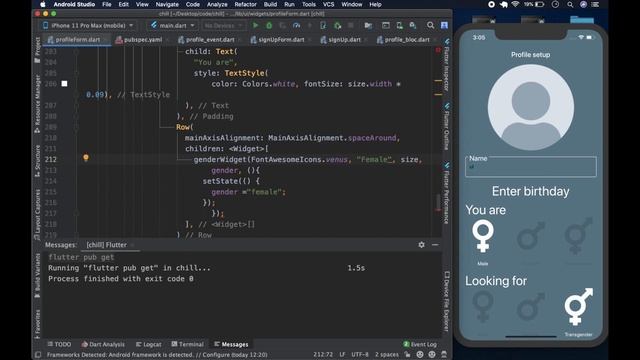Click the intention lightbulb on line 212
The image size is (640, 360).
(86, 157)
